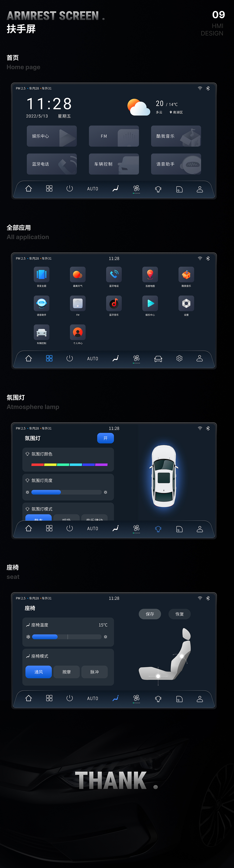Tap the car icon in all-apps bottom bar

[x=158, y=358]
